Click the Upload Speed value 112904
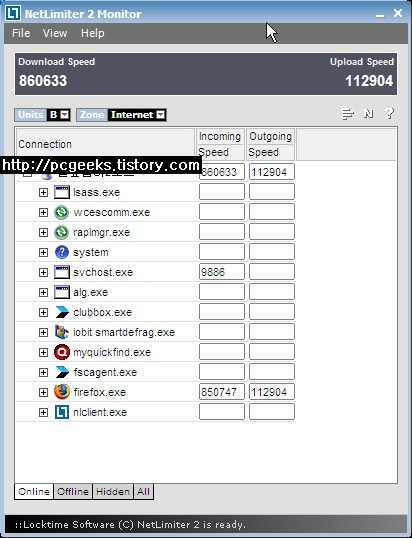 pos(369,81)
